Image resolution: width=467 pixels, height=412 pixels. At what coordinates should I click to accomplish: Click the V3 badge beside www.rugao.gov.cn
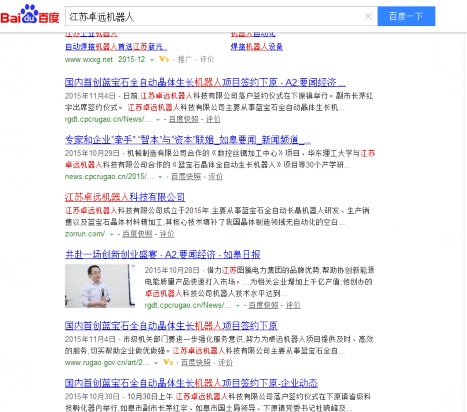coord(168,362)
